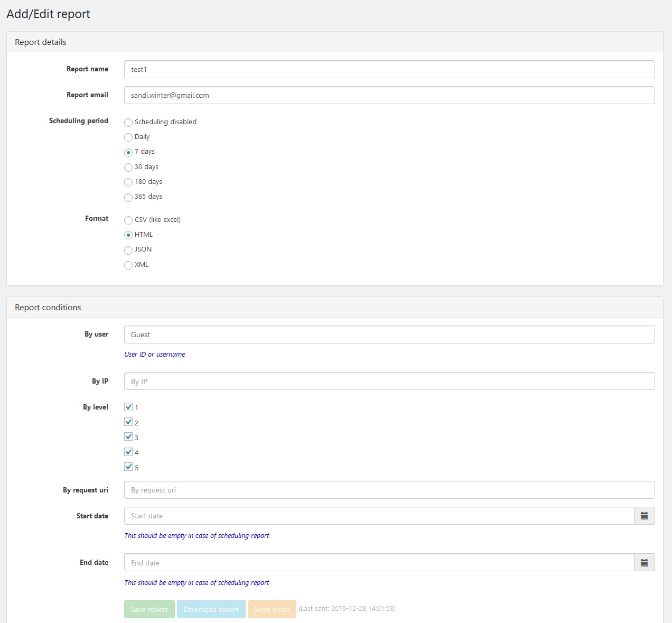672x623 pixels.
Task: Edit the By user input field
Action: (389, 334)
